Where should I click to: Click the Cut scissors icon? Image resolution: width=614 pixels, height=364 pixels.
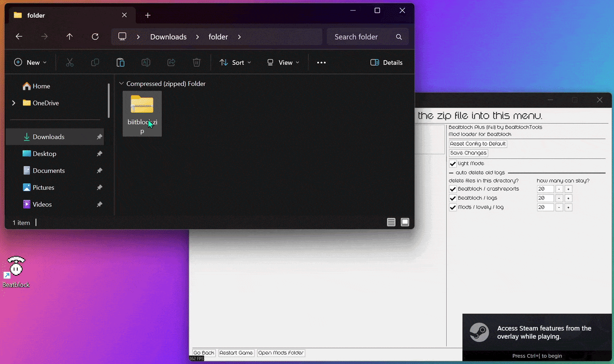tap(70, 62)
